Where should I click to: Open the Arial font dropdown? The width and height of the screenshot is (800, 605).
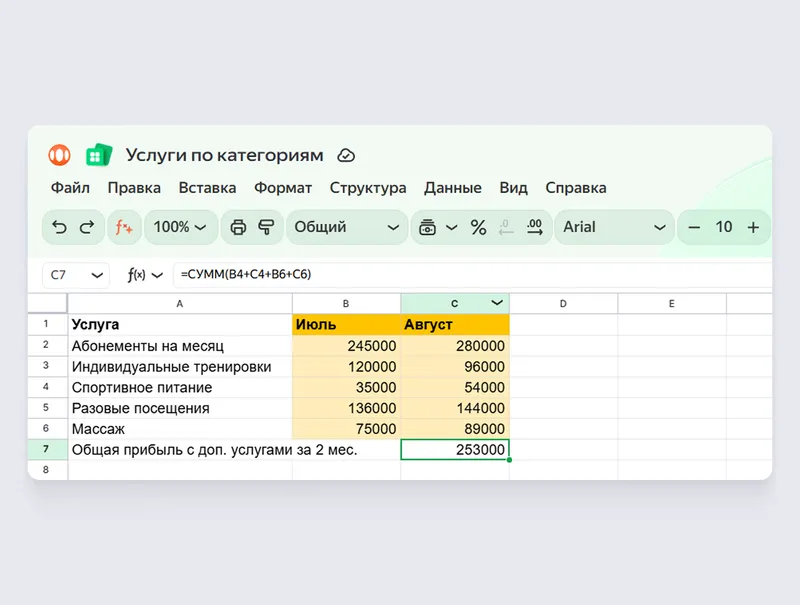pyautogui.click(x=614, y=227)
